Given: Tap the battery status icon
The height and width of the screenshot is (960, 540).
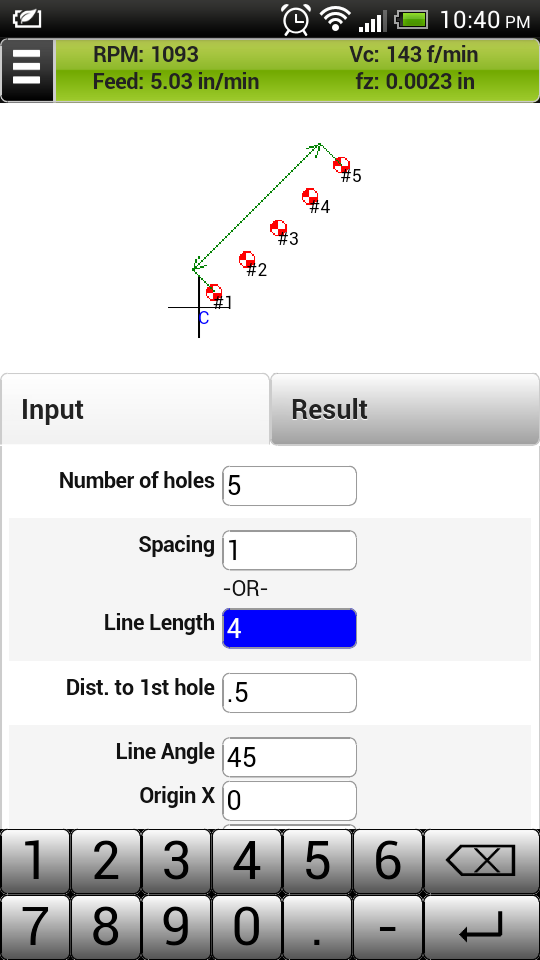Looking at the screenshot, I should click(x=412, y=20).
